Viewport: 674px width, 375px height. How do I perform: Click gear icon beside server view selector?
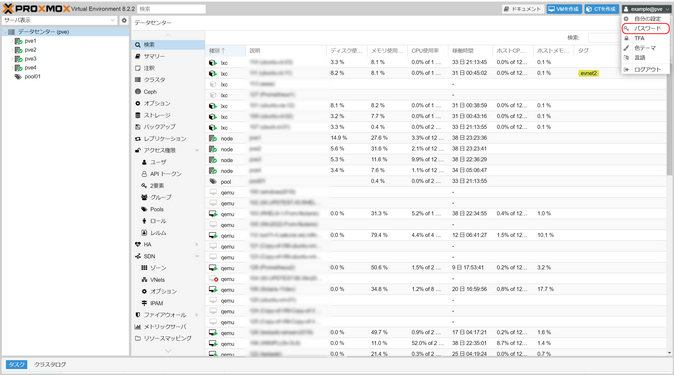coord(124,20)
